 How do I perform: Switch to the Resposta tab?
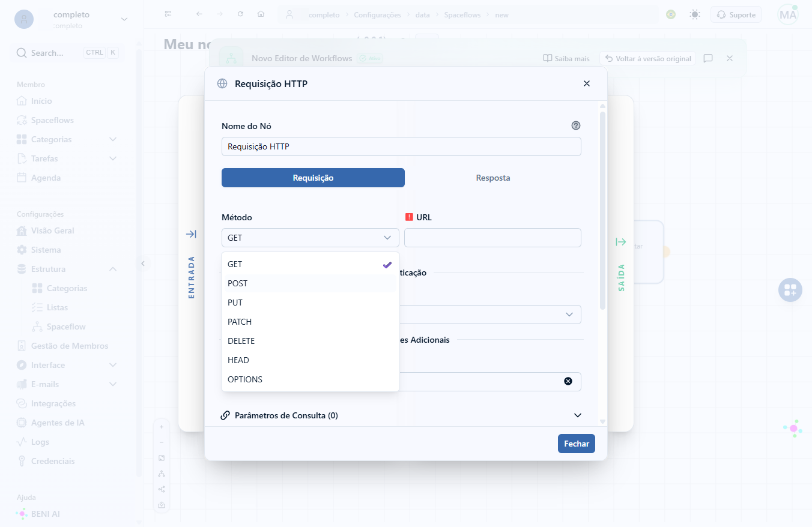[493, 178]
